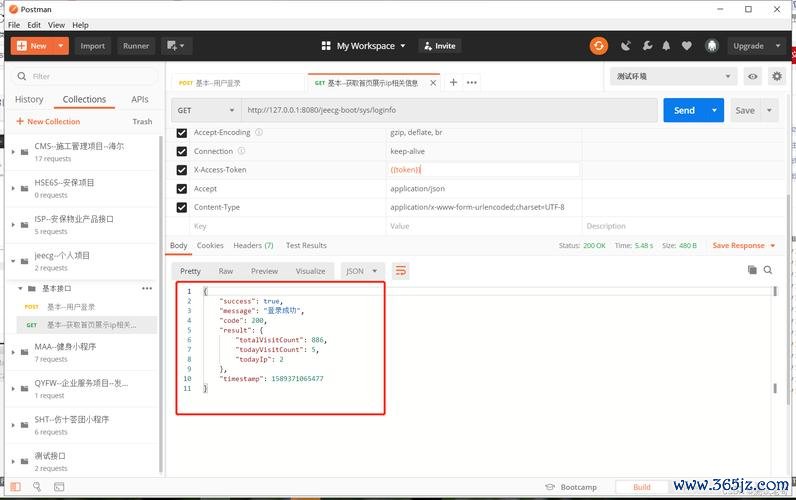
Task: Click the blue Send button
Action: click(x=684, y=110)
